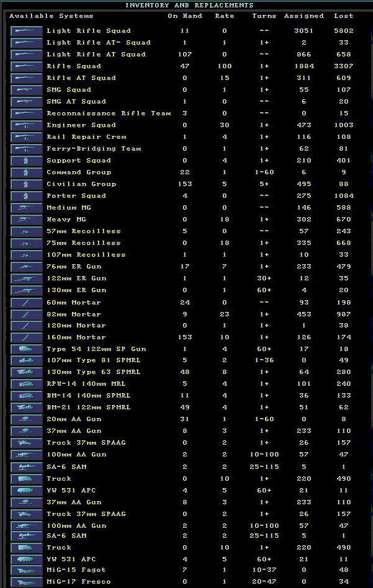
Task: Select the Light Rifle AT- Squad icon
Action: pos(26,43)
